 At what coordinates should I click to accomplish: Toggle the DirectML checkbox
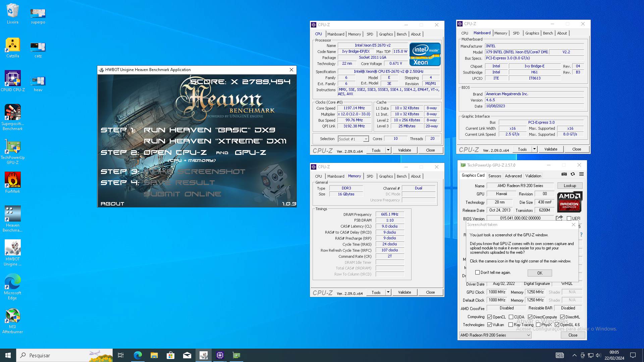tap(562, 317)
